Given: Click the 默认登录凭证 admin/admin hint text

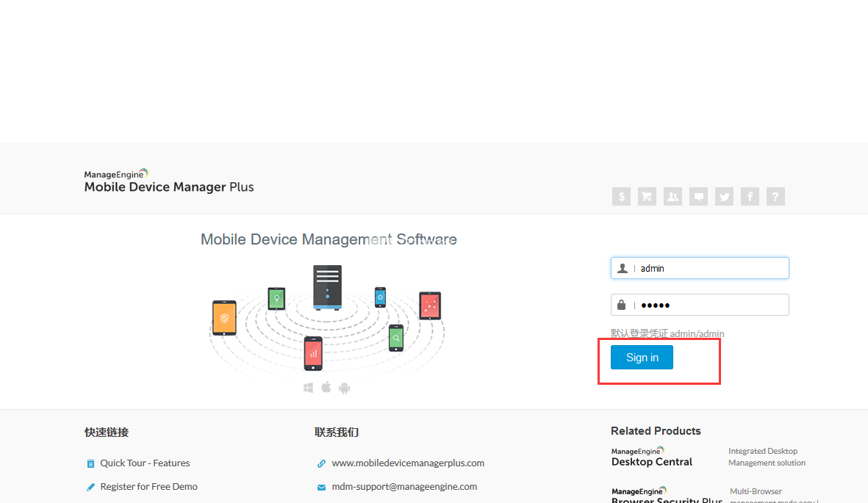Looking at the screenshot, I should (667, 333).
